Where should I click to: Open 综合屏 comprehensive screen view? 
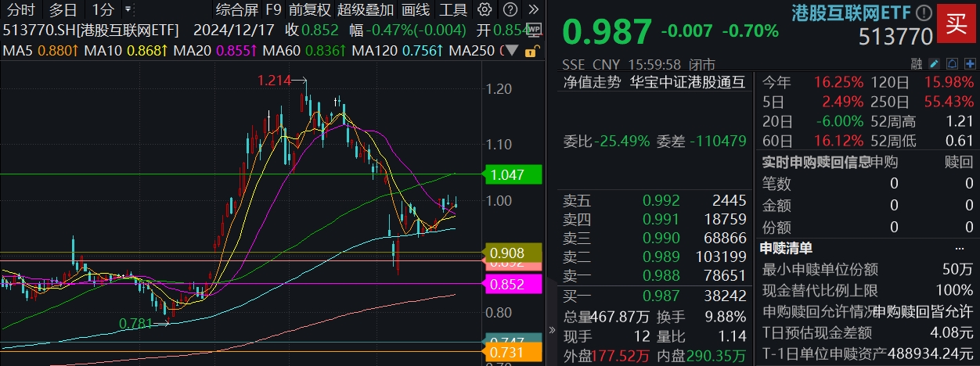click(x=236, y=10)
